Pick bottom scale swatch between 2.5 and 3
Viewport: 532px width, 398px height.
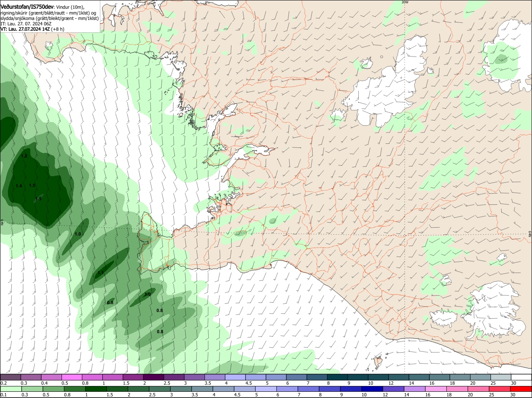159,389
